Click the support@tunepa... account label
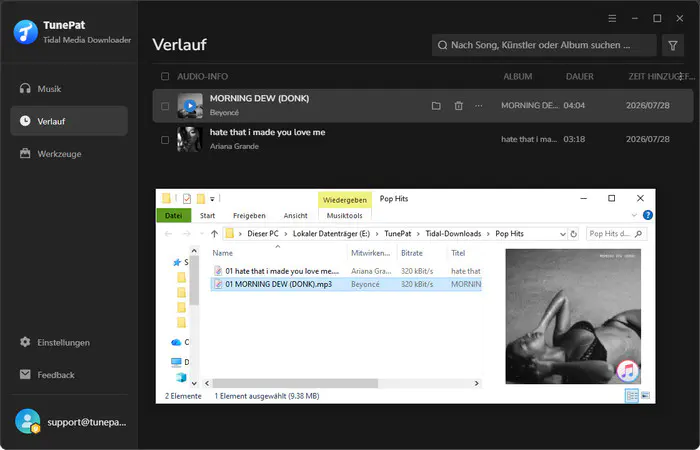The width and height of the screenshot is (700, 450). pyautogui.click(x=87, y=422)
